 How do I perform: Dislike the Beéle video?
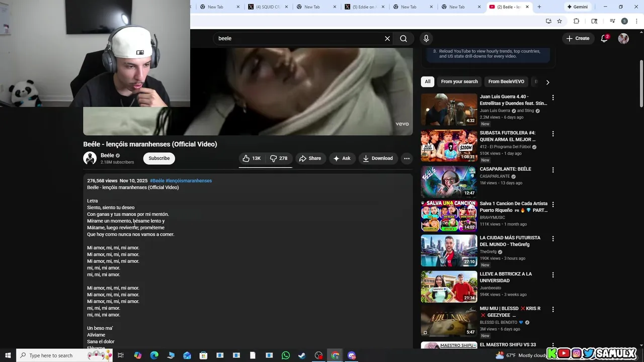point(279,158)
